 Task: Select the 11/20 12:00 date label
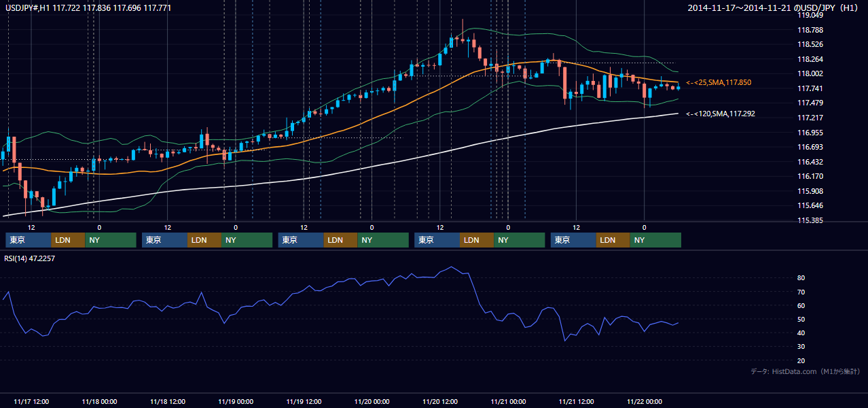pos(440,401)
